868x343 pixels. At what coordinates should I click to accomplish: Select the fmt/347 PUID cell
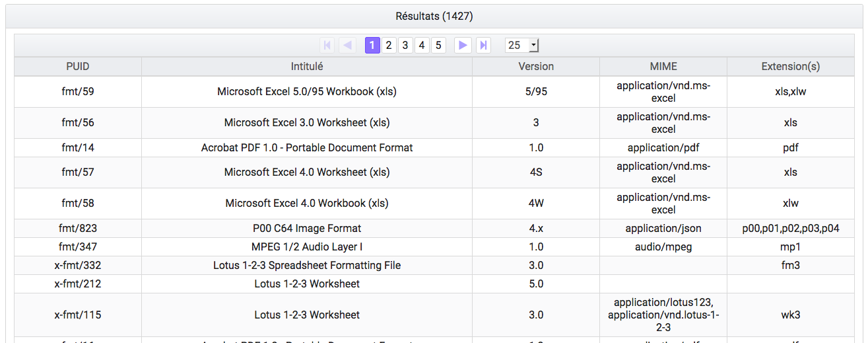click(78, 247)
